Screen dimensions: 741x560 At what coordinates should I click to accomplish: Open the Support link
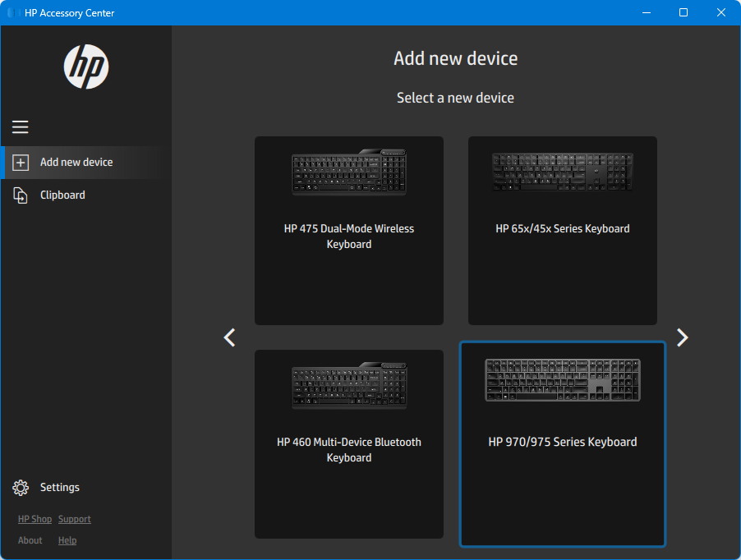click(x=74, y=518)
